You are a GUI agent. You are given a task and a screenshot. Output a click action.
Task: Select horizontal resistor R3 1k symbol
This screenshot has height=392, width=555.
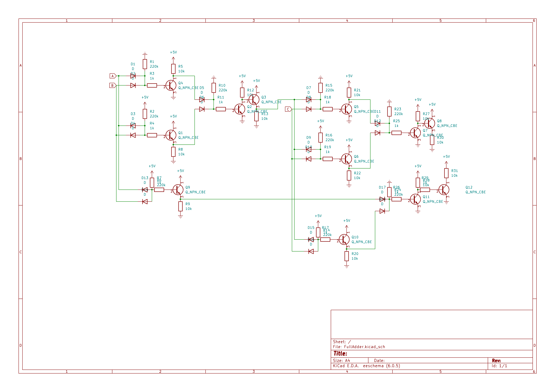152,86
